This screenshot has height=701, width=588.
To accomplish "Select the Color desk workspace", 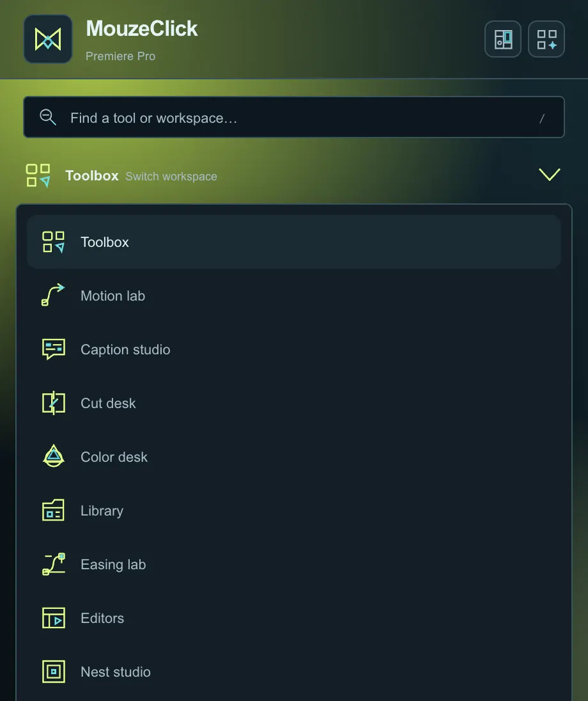I will tap(294, 457).
